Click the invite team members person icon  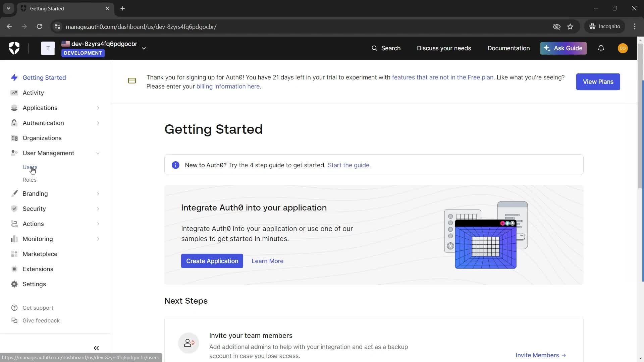[189, 343]
